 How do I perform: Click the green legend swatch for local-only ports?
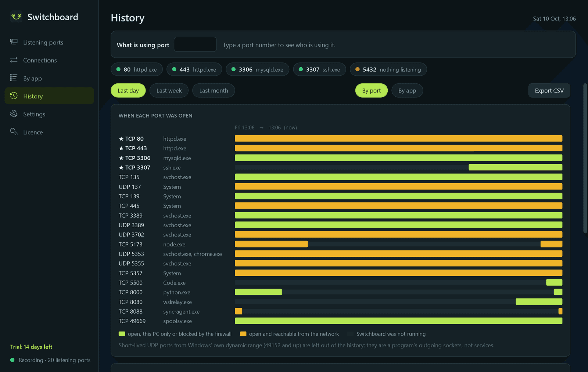(x=122, y=334)
